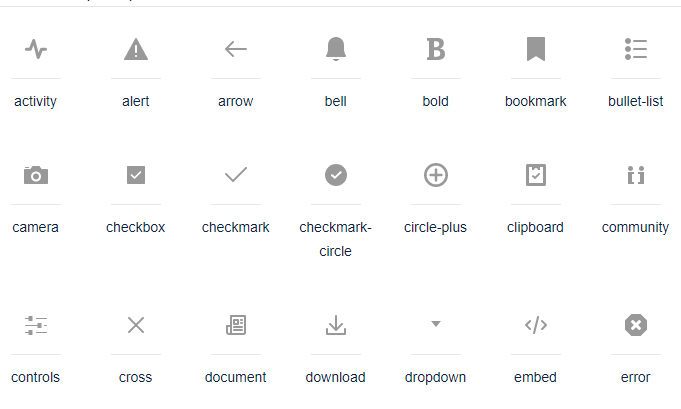
Task: Select the checkmark tick icon
Action: coord(236,175)
